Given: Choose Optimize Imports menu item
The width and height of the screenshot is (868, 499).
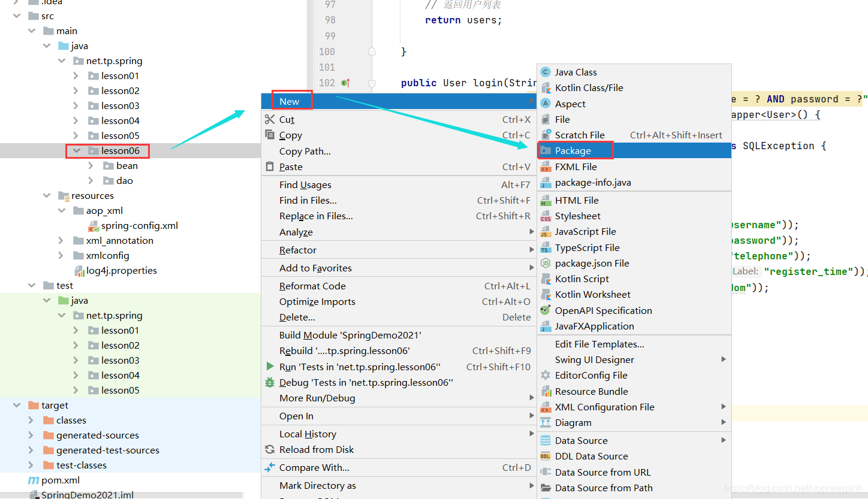Looking at the screenshot, I should click(x=399, y=301).
